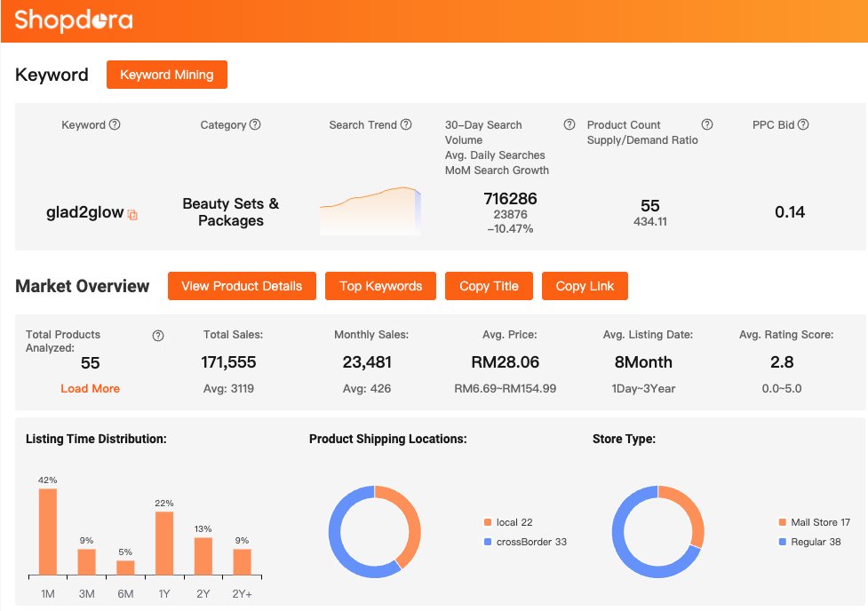Click Load More link

tap(90, 388)
